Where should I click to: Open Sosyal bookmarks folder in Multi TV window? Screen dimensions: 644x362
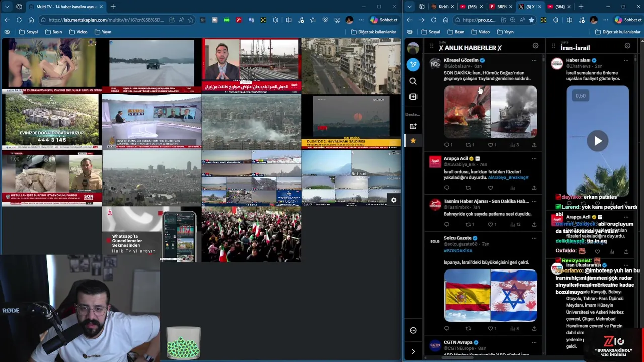[28, 32]
